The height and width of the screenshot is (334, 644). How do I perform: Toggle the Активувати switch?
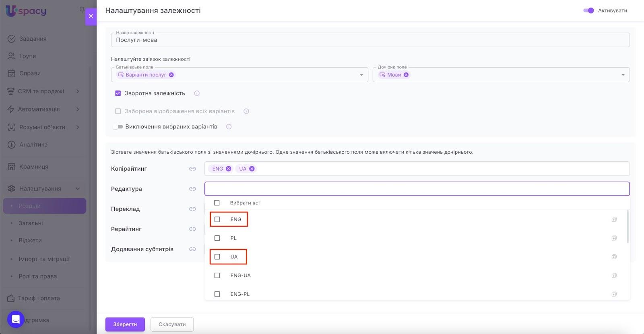click(588, 10)
